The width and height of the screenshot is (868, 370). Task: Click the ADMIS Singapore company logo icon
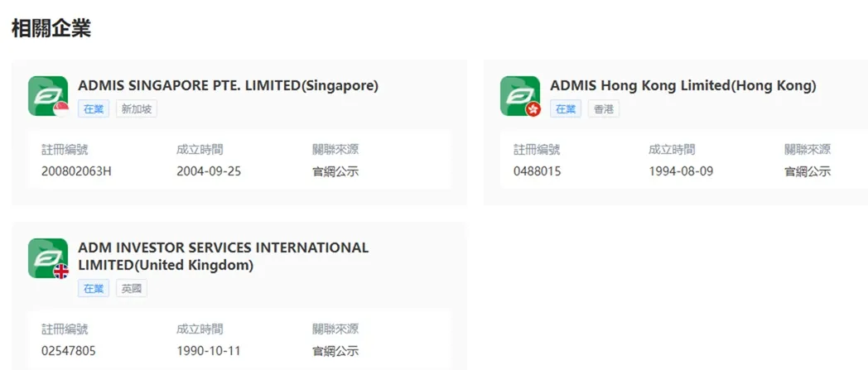coord(48,96)
